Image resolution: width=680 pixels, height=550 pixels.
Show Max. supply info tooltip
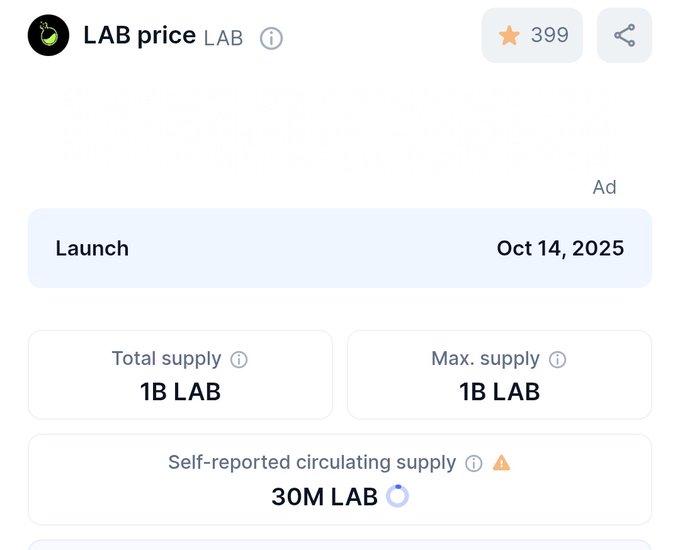point(558,359)
